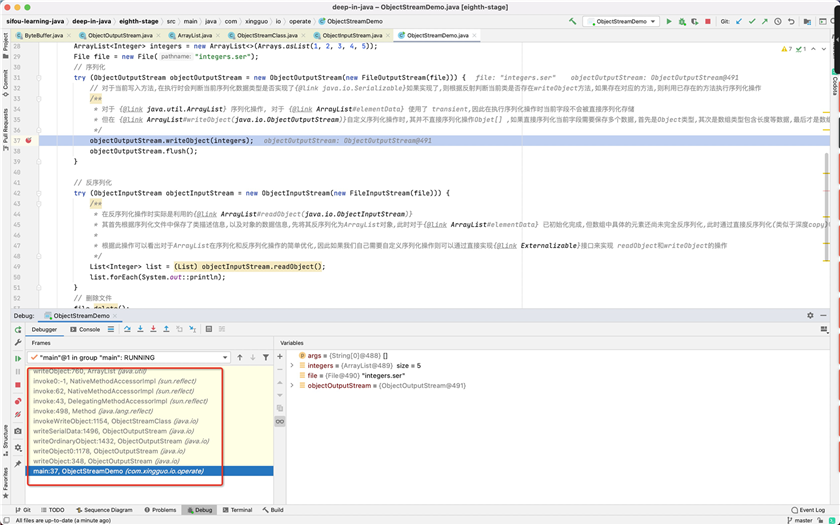
Task: Open the Terminal tool window
Action: (x=237, y=510)
